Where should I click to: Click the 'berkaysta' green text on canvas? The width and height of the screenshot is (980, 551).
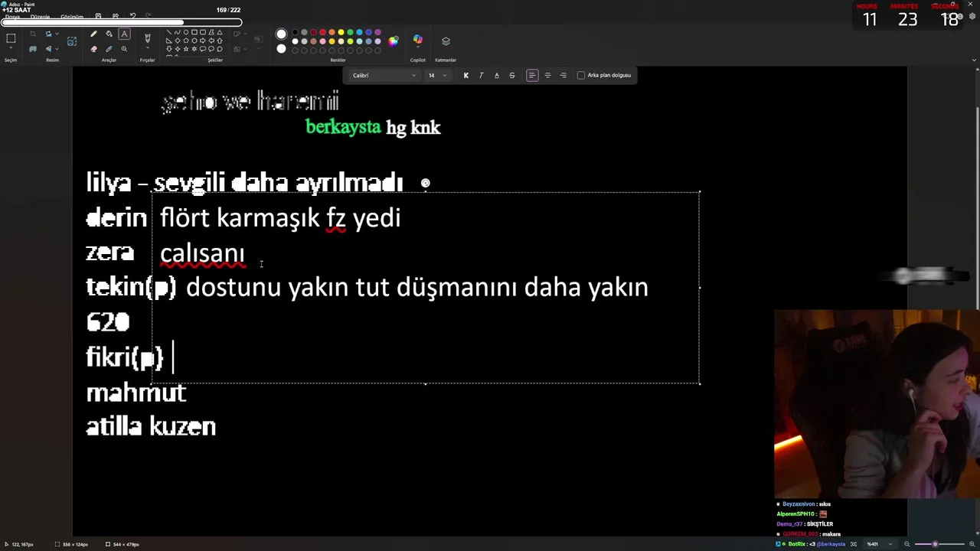[343, 127]
